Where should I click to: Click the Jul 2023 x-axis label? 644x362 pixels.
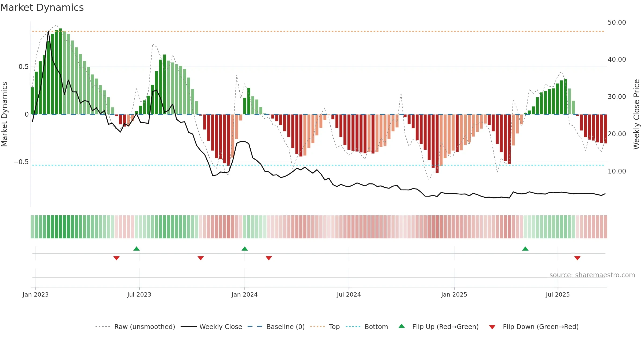point(139,294)
